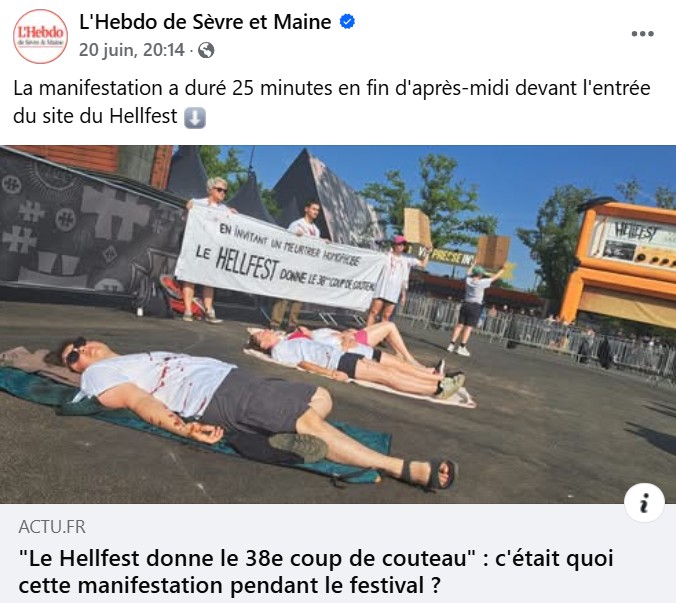Screen dimensions: 676x603
Task: Click the globe public audience icon
Action: [206, 50]
